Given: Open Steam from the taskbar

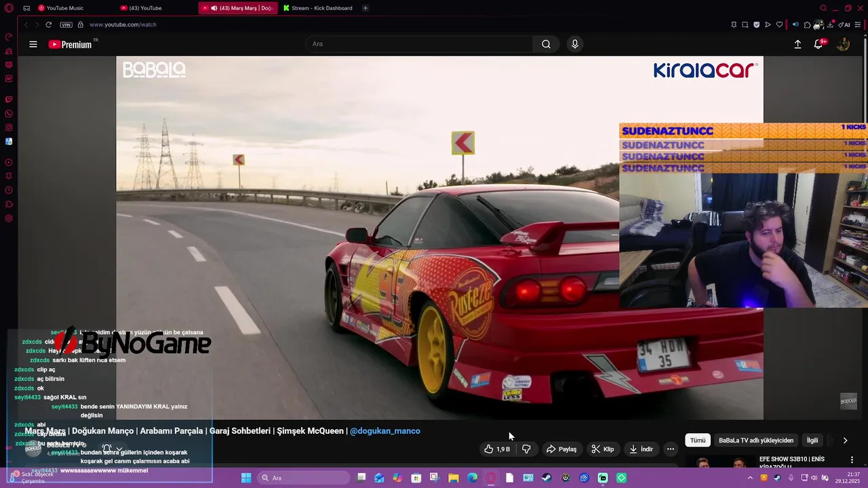Looking at the screenshot, I should 546,478.
